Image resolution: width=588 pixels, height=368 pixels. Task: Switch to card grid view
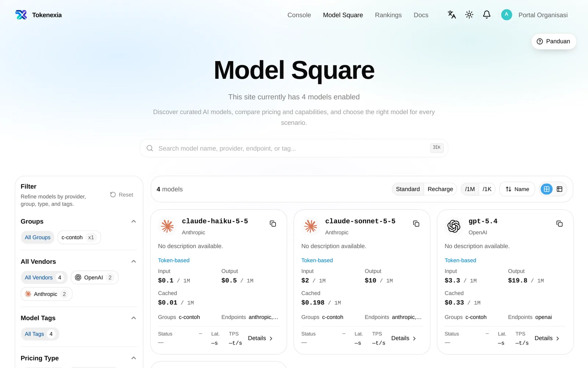coord(546,189)
